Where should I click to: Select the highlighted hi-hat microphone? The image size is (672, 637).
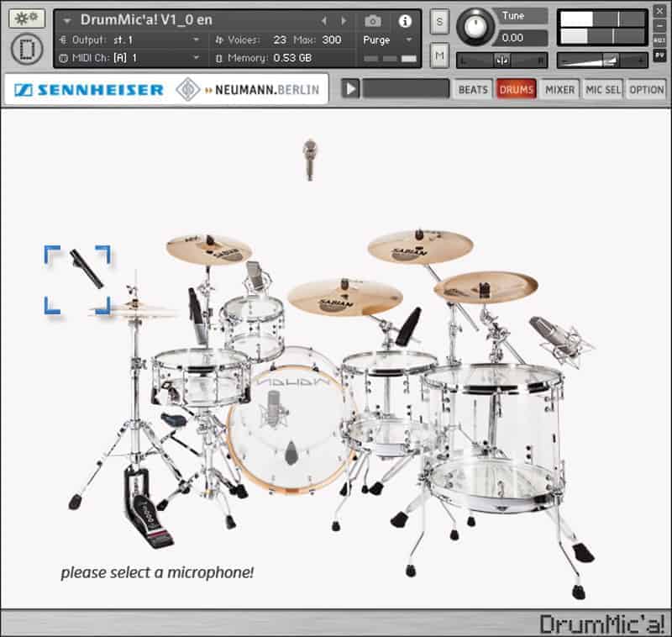pos(86,269)
